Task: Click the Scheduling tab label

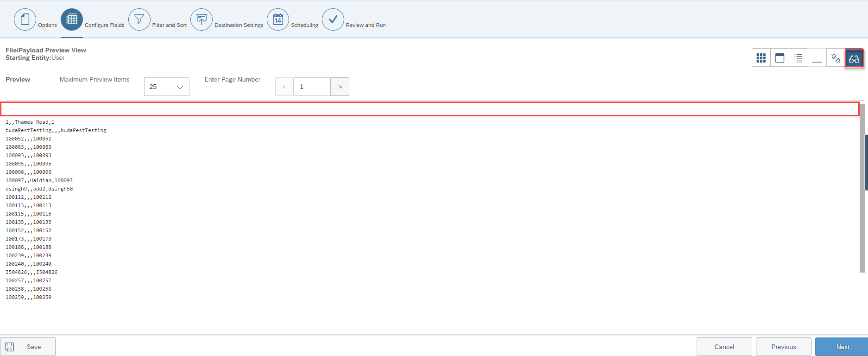Action: 305,25
